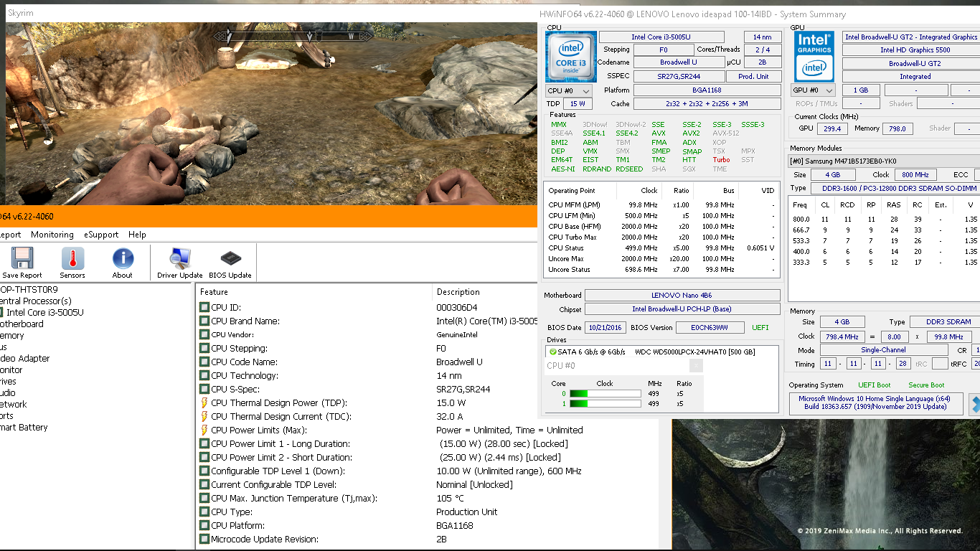Click the chip icon beside CPU Type
Image resolution: width=980 pixels, height=551 pixels.
[204, 512]
